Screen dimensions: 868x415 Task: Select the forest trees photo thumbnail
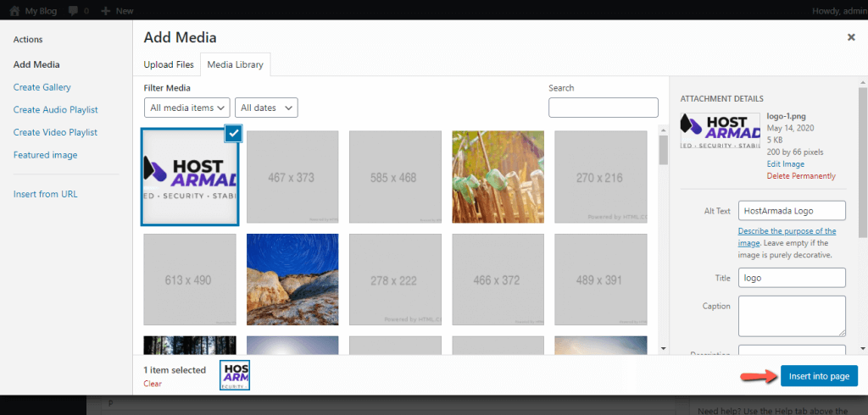point(190,346)
